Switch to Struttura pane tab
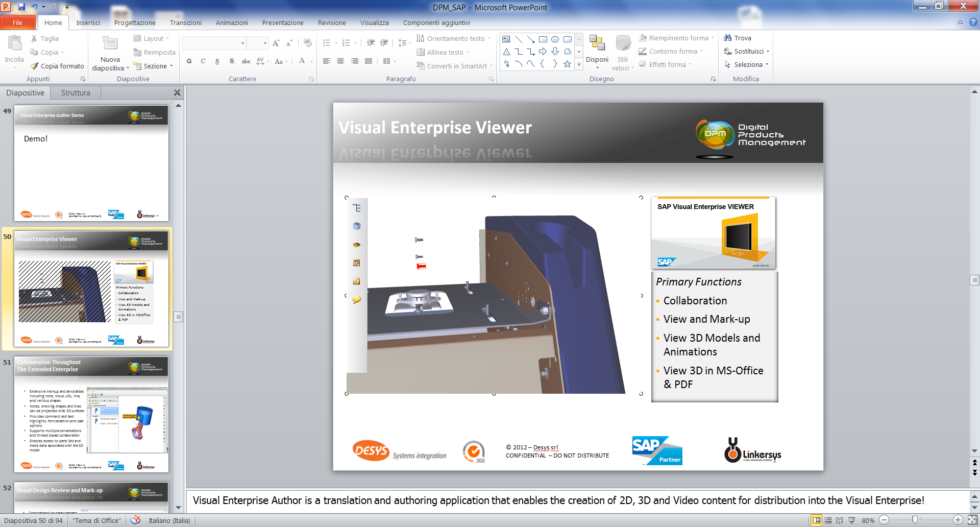 (76, 92)
